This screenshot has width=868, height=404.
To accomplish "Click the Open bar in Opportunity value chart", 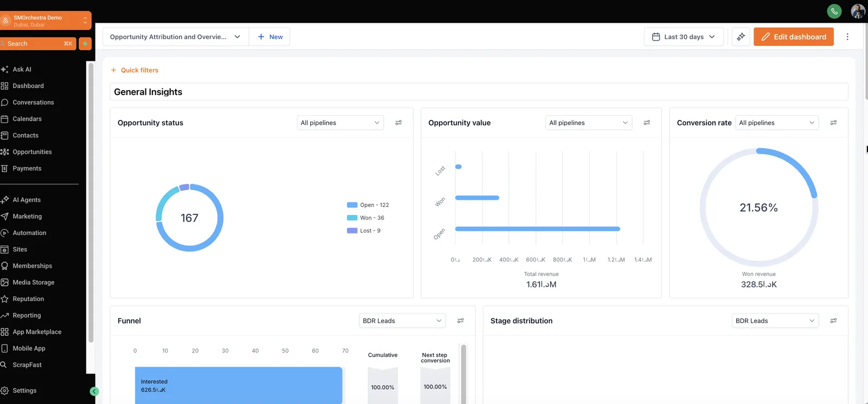I will (x=538, y=229).
